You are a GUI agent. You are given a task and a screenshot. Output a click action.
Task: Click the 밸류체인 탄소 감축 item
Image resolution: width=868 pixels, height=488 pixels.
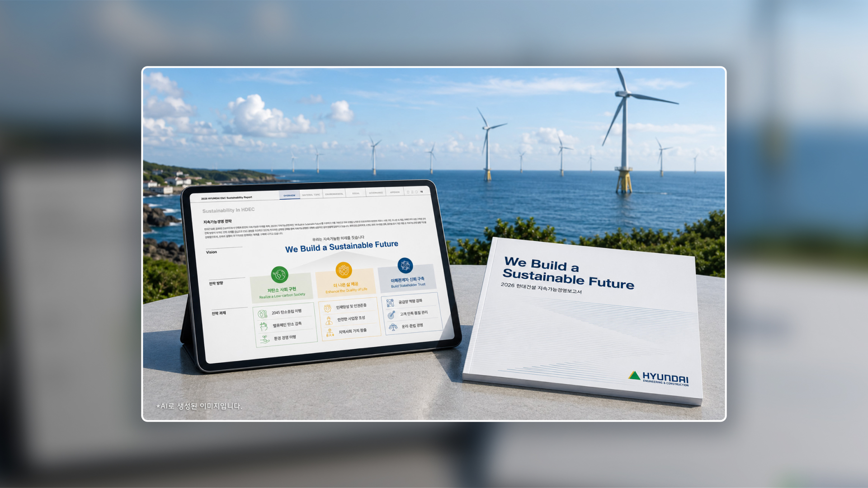pos(287,324)
